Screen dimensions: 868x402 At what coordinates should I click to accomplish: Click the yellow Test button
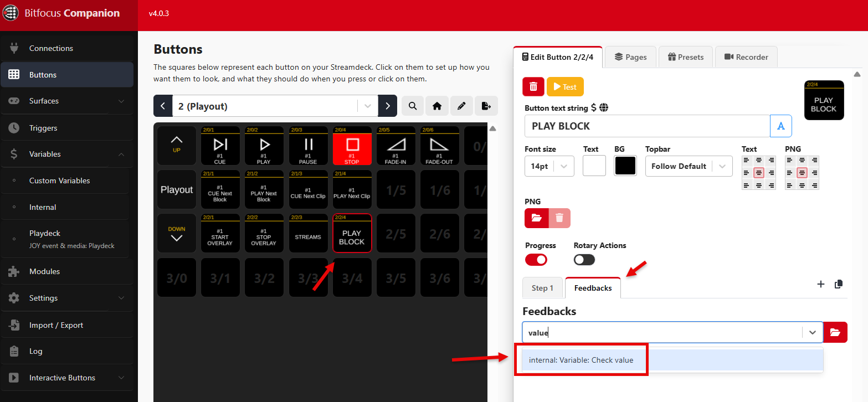tap(565, 86)
